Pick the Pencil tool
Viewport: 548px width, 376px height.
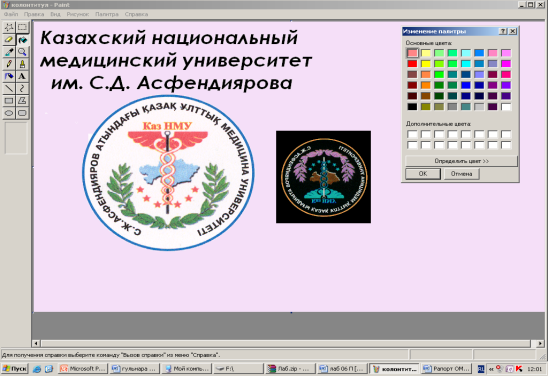tap(9, 64)
